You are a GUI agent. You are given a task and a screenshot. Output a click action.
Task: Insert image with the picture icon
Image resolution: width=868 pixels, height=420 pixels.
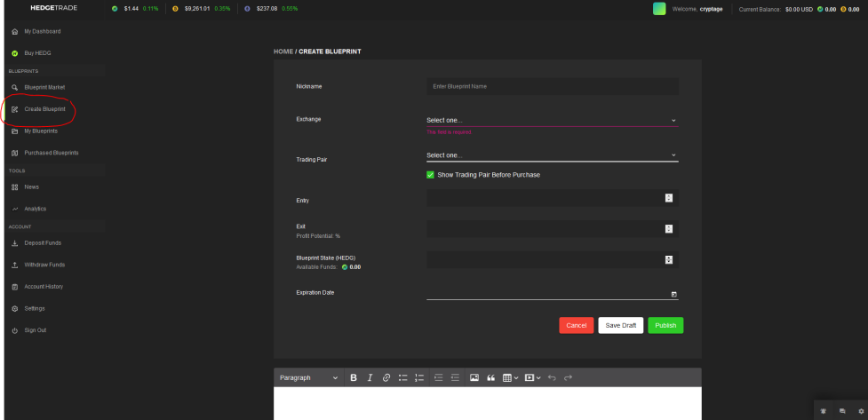point(474,377)
